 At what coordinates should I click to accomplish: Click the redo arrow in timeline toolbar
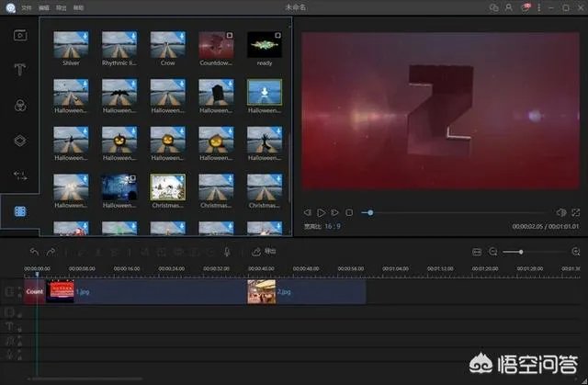[x=51, y=251]
